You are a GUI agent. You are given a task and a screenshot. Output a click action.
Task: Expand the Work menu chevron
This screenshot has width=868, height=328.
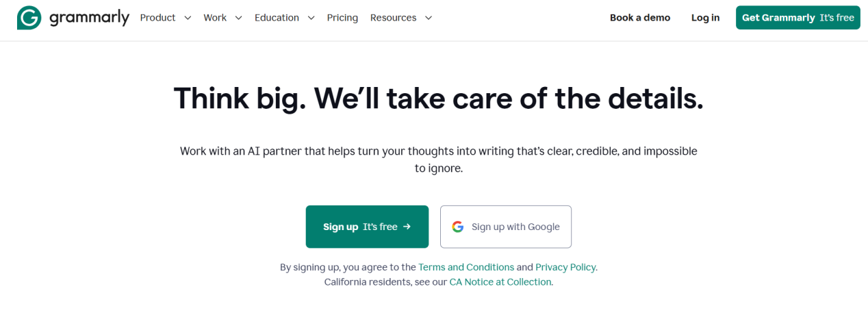coord(238,18)
